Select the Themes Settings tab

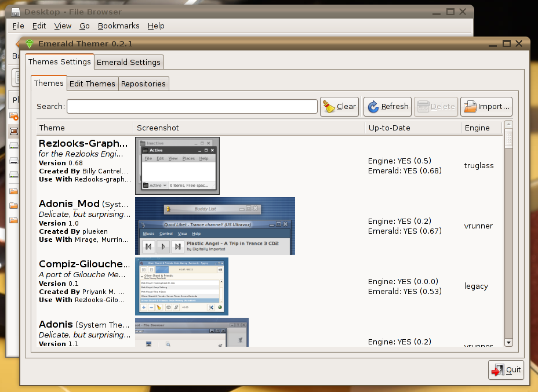point(59,61)
